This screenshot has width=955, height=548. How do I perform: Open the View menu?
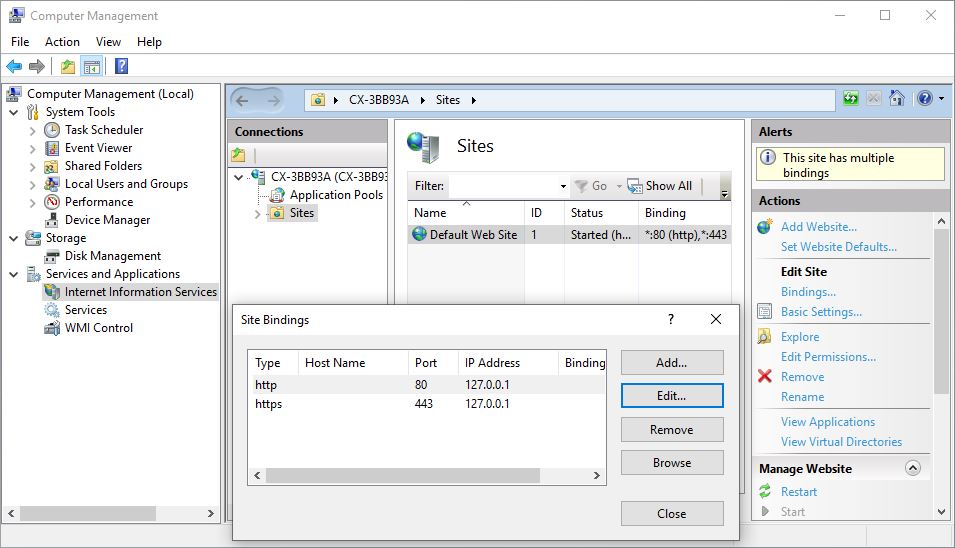pos(108,41)
